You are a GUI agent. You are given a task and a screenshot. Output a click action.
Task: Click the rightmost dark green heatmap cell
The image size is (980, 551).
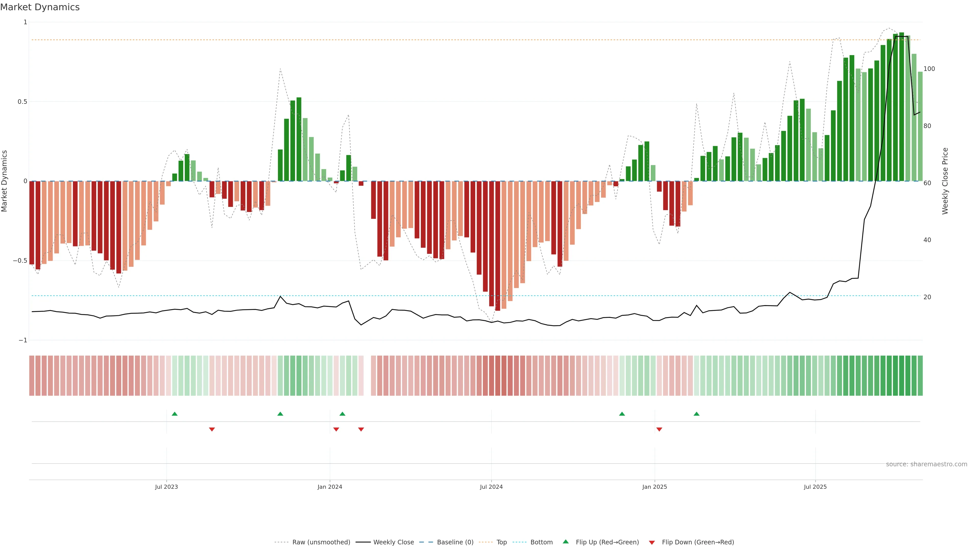coord(920,375)
